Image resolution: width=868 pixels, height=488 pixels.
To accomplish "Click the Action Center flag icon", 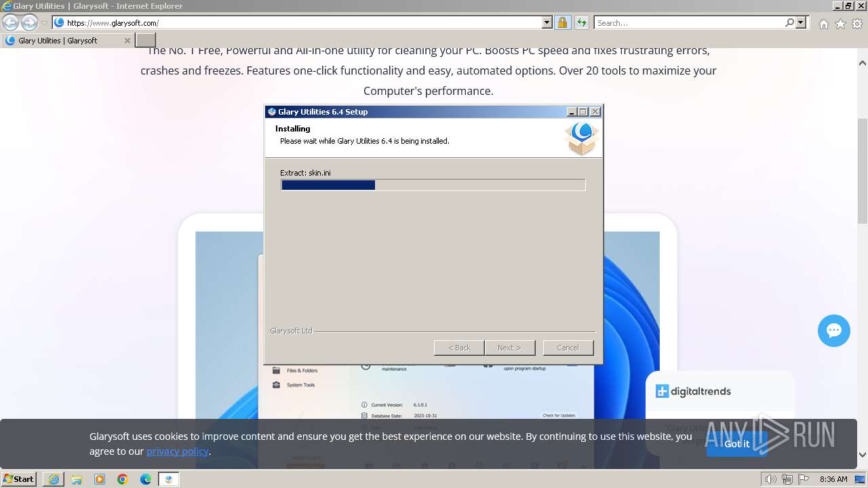I will 803,479.
